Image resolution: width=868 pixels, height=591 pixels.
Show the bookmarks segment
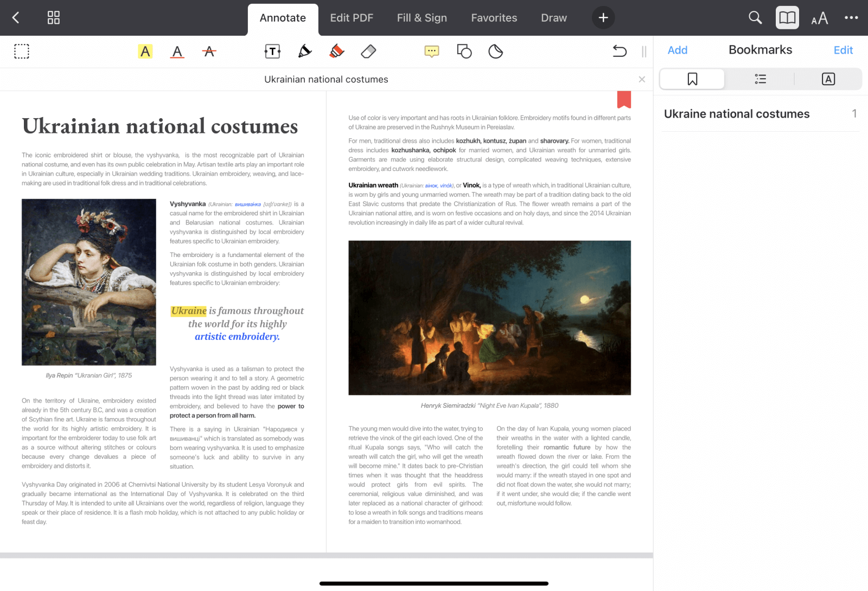(692, 79)
